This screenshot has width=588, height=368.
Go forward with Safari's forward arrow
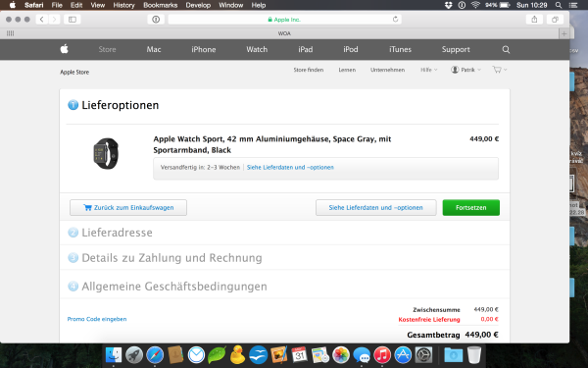[54, 20]
